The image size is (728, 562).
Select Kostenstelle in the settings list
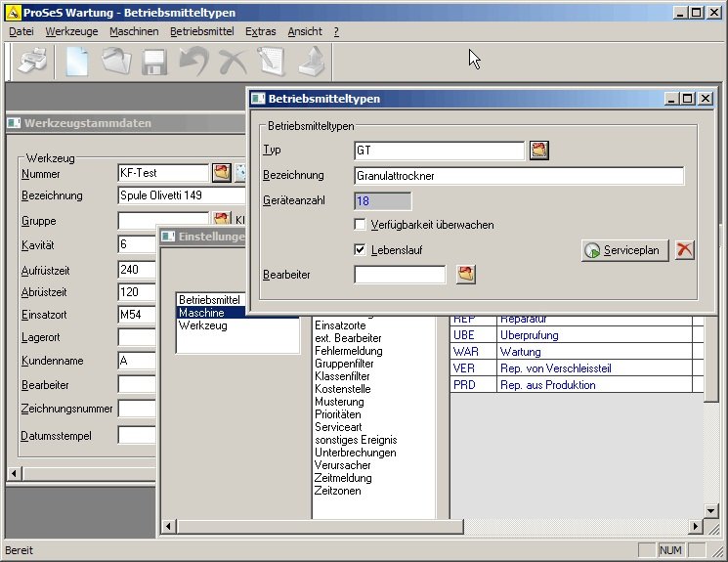coord(340,389)
